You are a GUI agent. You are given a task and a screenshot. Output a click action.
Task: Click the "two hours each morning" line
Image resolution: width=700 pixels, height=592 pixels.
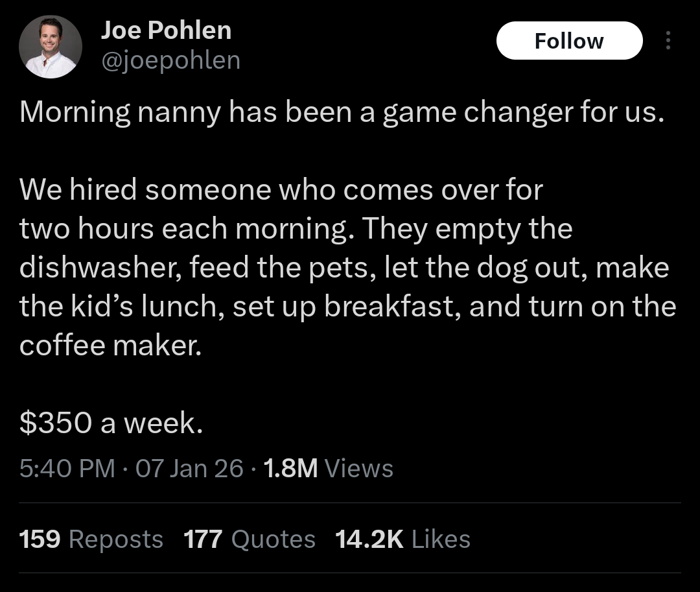click(x=296, y=229)
